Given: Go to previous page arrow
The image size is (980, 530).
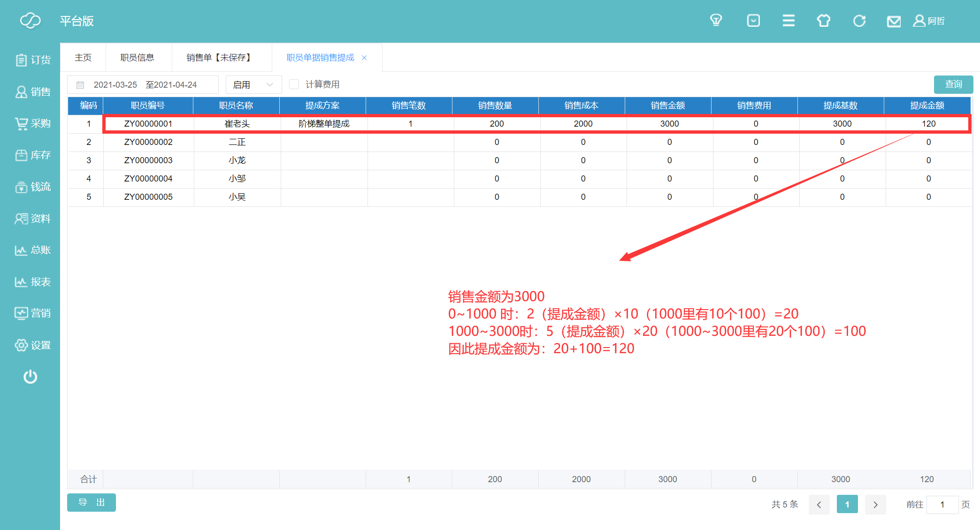Looking at the screenshot, I should coord(819,505).
